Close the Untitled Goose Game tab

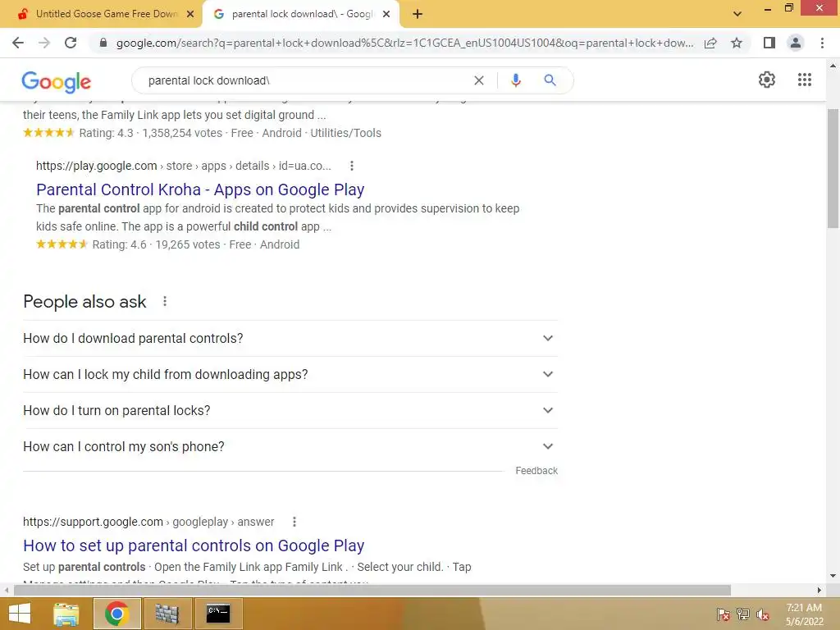[x=189, y=15]
